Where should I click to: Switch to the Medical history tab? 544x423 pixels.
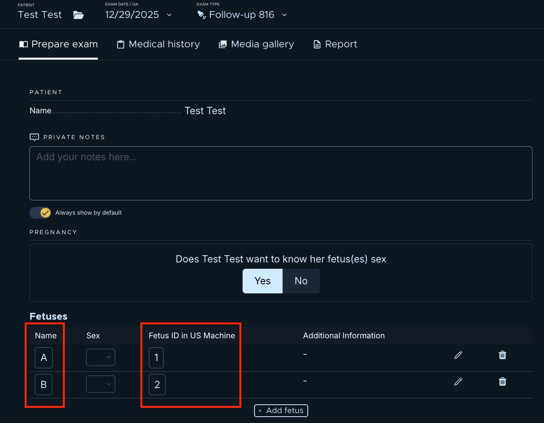click(x=158, y=44)
